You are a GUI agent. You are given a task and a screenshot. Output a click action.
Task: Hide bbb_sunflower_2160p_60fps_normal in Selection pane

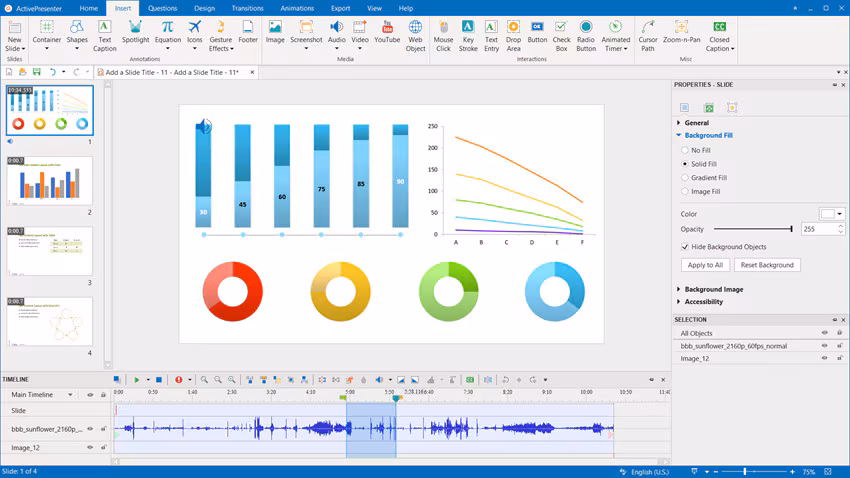pyautogui.click(x=825, y=346)
